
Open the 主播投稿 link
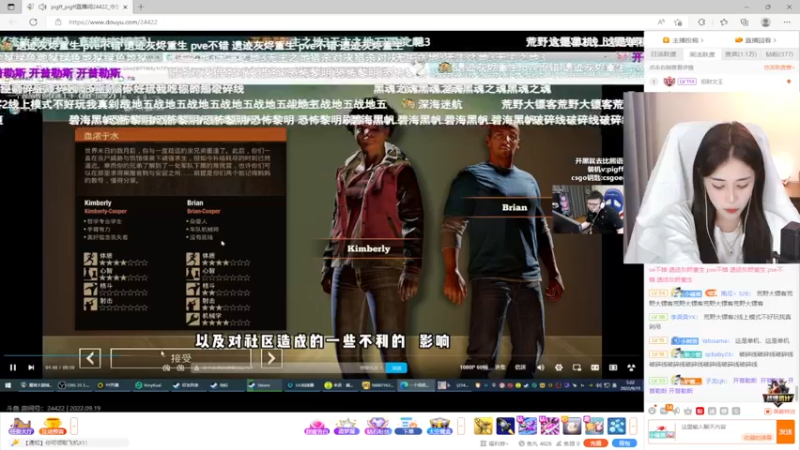point(683,40)
